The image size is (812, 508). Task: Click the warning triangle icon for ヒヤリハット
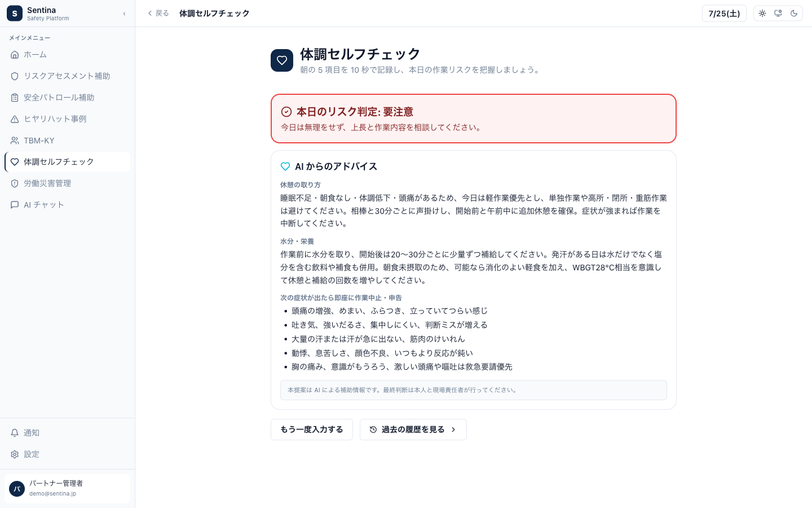click(15, 119)
